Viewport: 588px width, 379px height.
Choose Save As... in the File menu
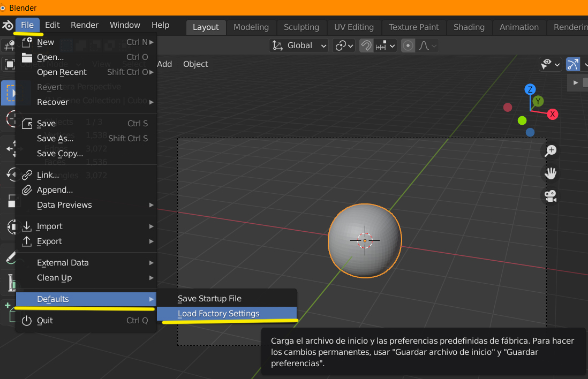tap(86, 139)
